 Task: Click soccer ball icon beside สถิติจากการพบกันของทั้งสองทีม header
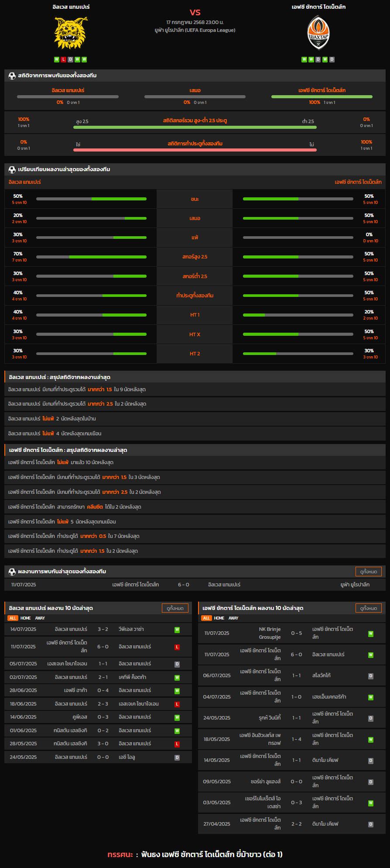[x=12, y=76]
